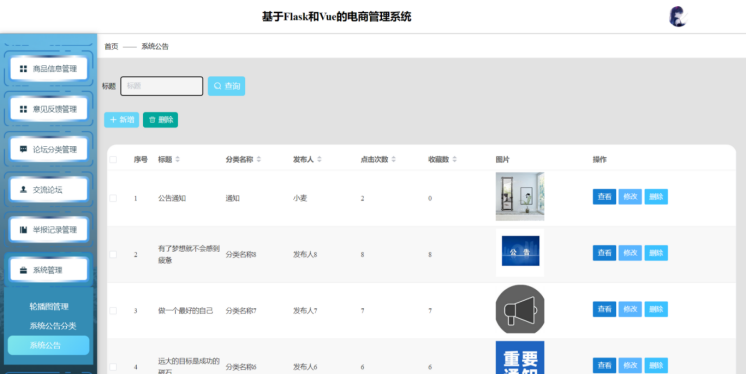746x375 pixels.
Task: Open the 商品信息管理 menu
Action: [49, 69]
